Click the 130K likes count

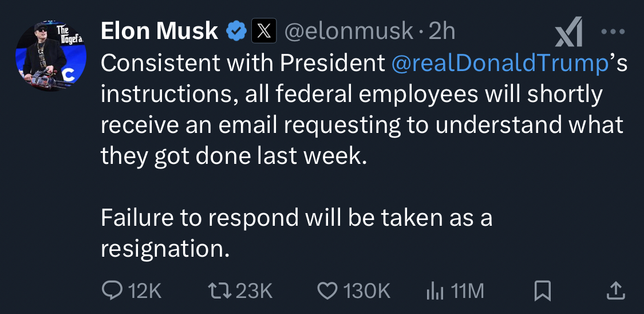tap(366, 291)
